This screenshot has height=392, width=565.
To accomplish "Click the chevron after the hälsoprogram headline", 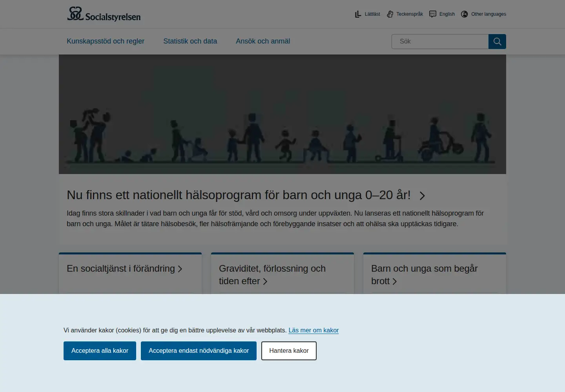I will pos(422,196).
